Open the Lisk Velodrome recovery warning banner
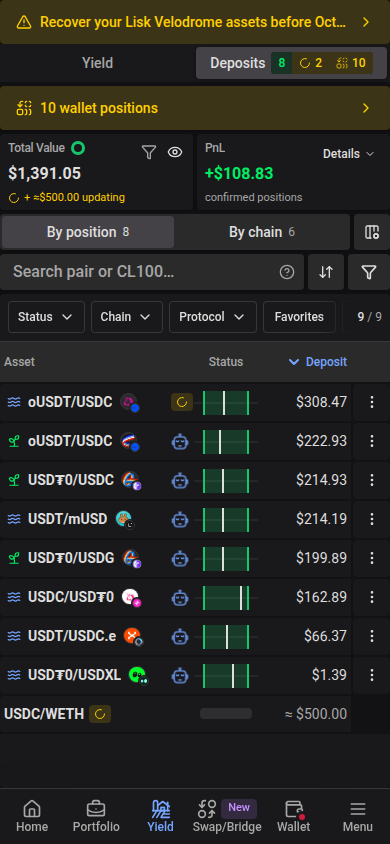The width and height of the screenshot is (390, 844). [195, 22]
